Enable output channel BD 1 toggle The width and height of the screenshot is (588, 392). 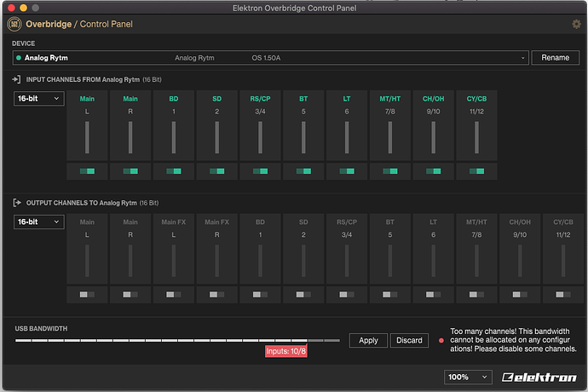260,295
